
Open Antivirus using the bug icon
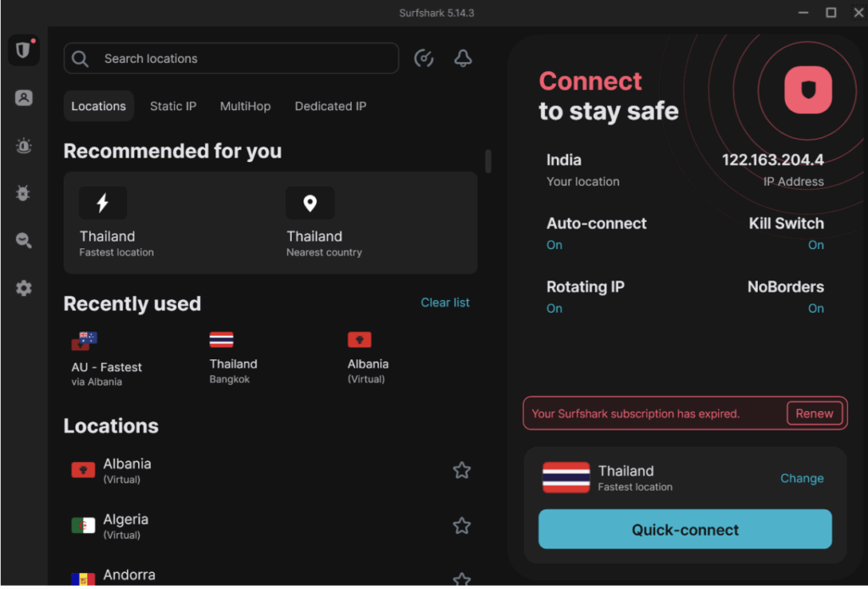[23, 192]
